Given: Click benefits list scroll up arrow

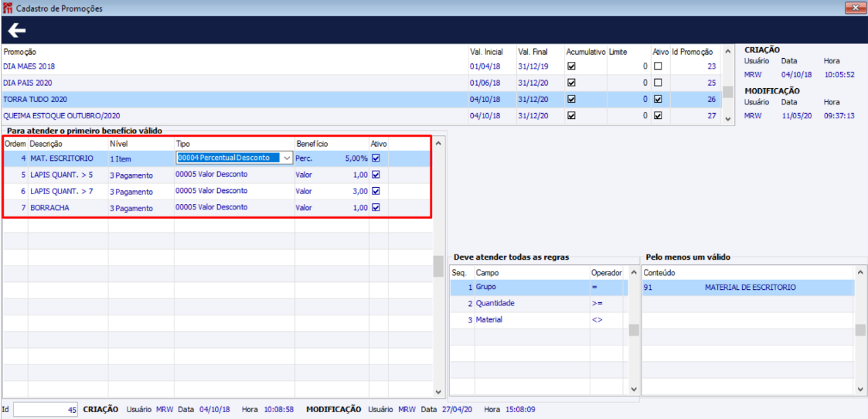Looking at the screenshot, I should (x=438, y=144).
